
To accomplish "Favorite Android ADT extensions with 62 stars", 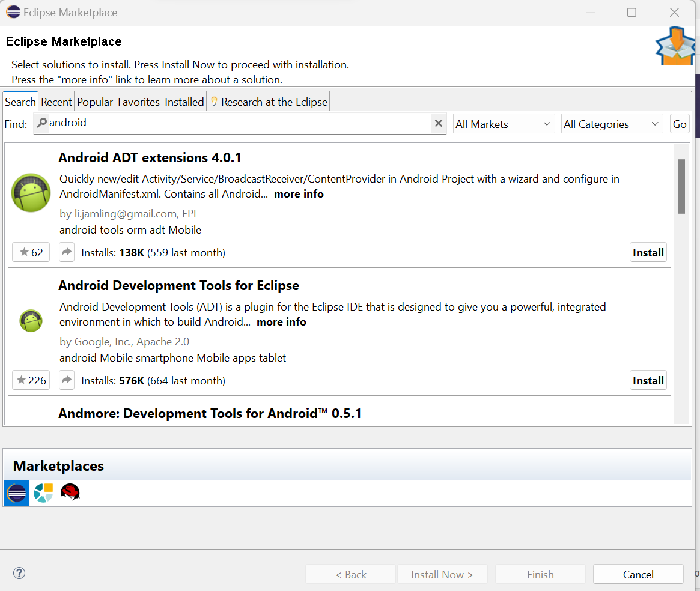I will coord(31,252).
